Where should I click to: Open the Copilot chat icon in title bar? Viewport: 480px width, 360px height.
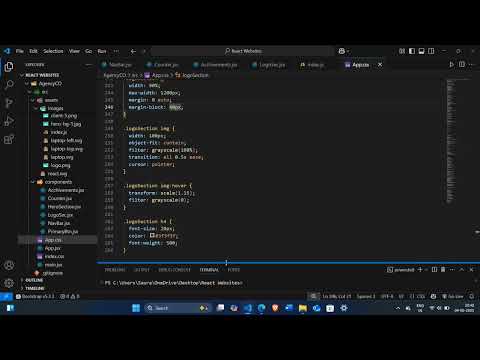point(342,51)
